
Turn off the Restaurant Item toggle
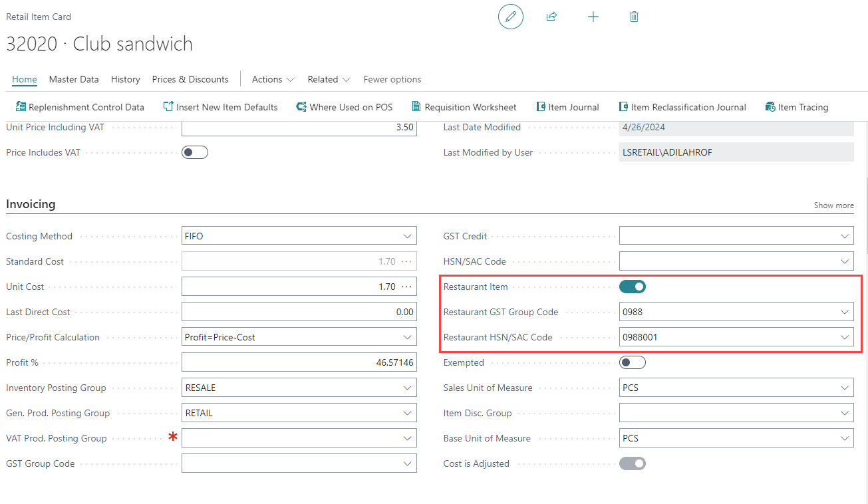[632, 287]
